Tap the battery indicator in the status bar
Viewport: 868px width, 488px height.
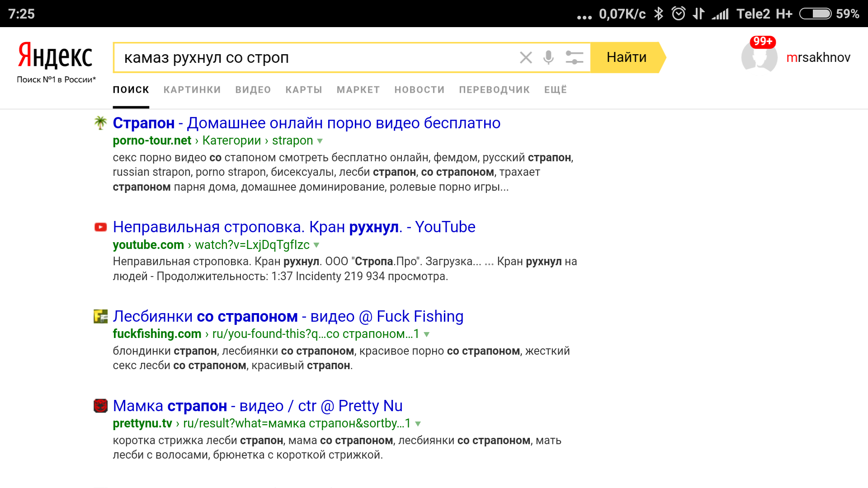pos(816,14)
